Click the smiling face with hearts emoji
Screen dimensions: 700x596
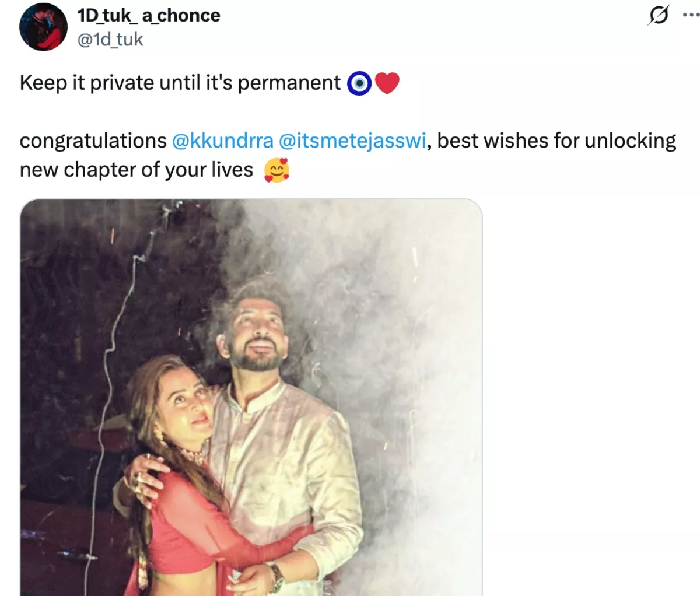[276, 170]
